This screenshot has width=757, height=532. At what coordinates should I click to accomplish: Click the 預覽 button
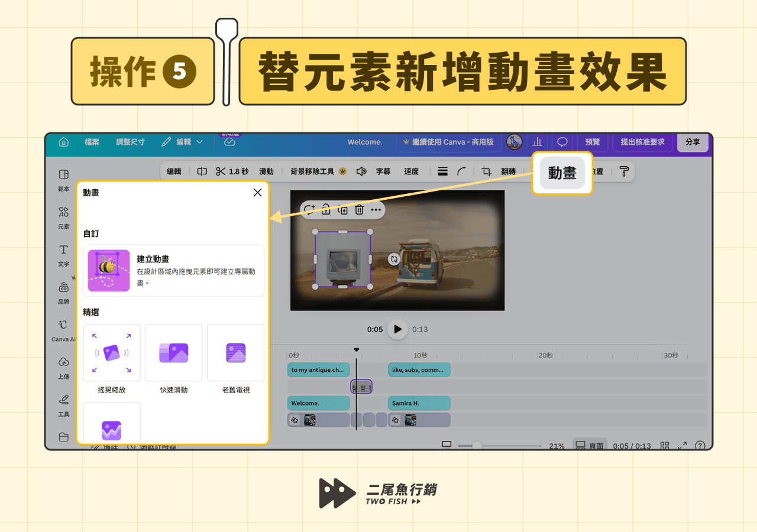coord(593,142)
